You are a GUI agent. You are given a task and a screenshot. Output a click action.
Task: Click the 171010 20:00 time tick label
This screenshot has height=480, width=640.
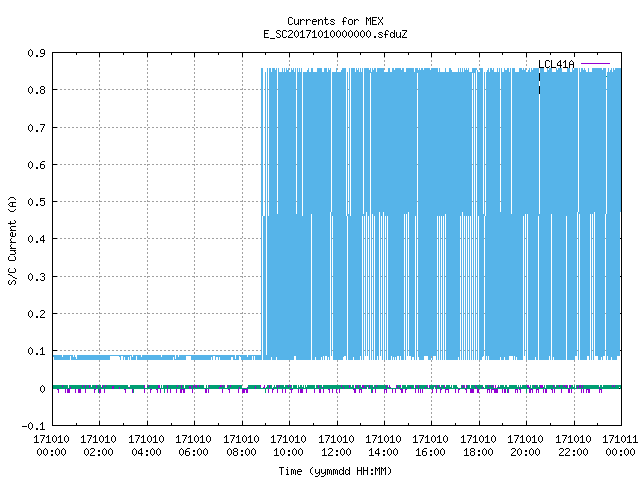[525, 446]
